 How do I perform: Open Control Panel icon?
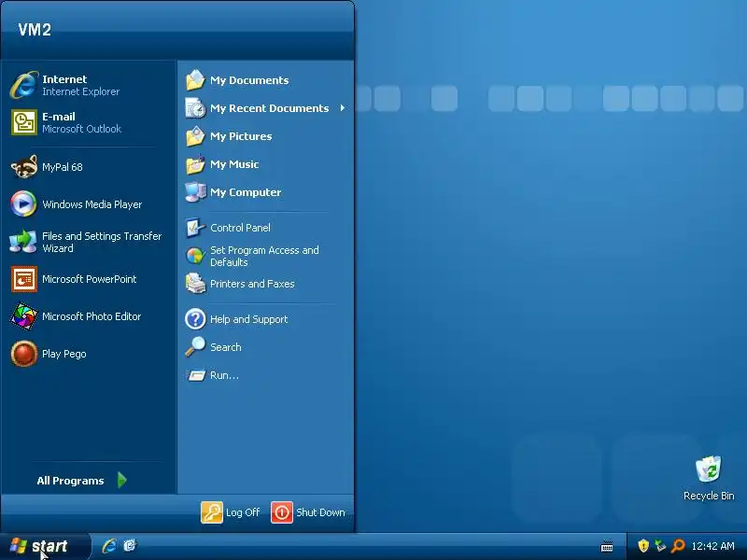(195, 228)
